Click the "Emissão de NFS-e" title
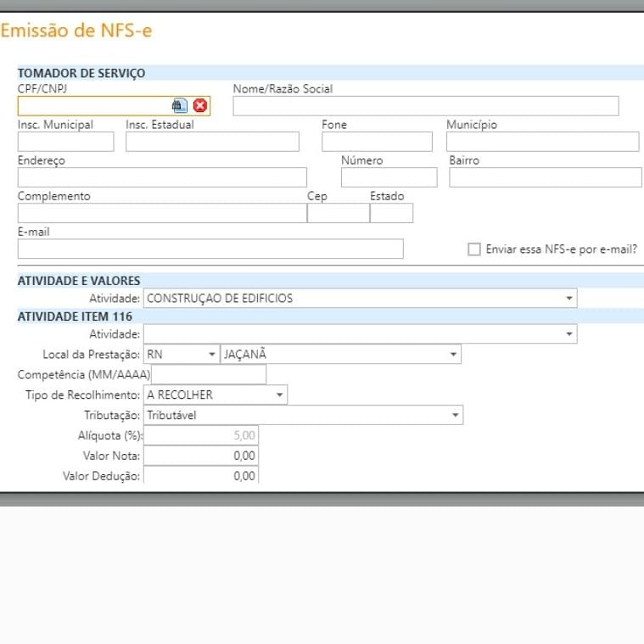 click(76, 31)
